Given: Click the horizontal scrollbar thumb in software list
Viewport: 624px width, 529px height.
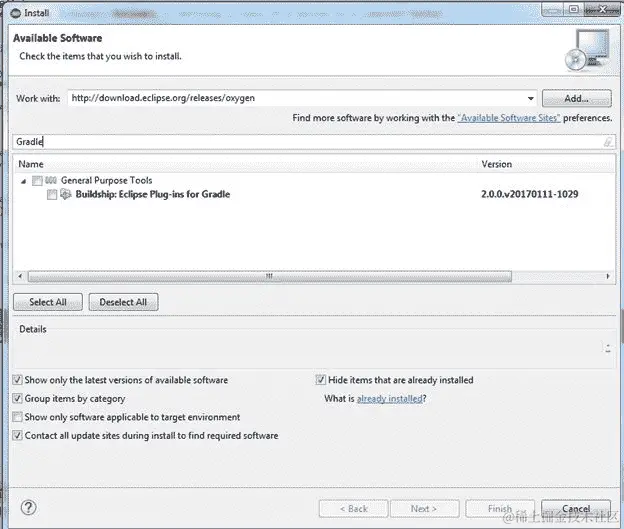Looking at the screenshot, I should tap(269, 276).
